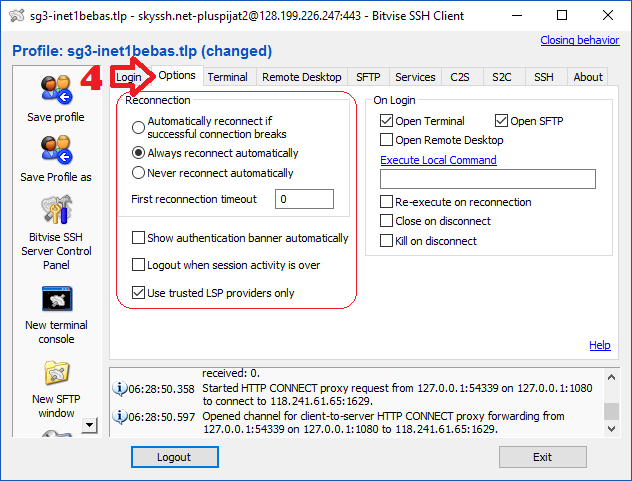Uncheck the Open Terminal checkbox
Viewport: 632px width, 481px height.
pos(386,121)
